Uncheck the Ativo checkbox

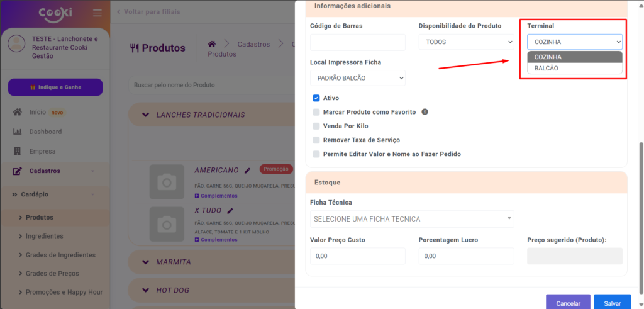click(x=316, y=98)
